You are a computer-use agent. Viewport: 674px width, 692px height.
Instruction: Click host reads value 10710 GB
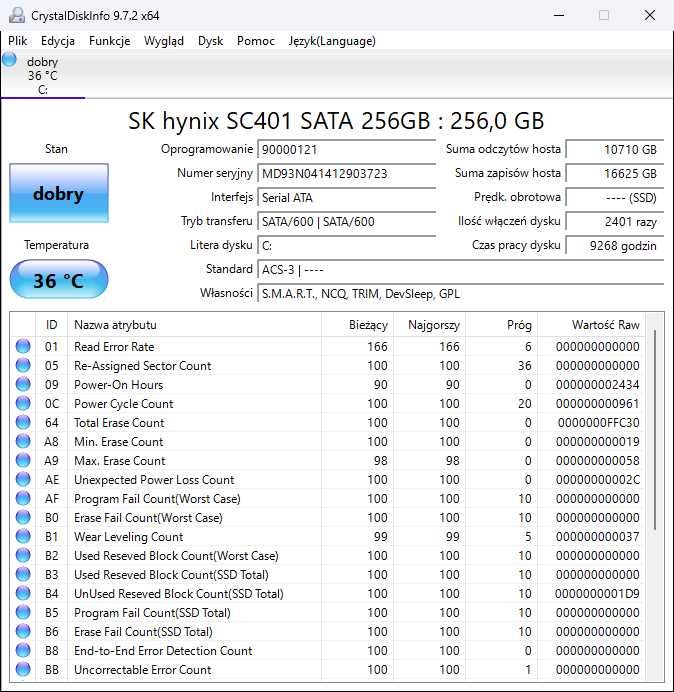tap(615, 150)
